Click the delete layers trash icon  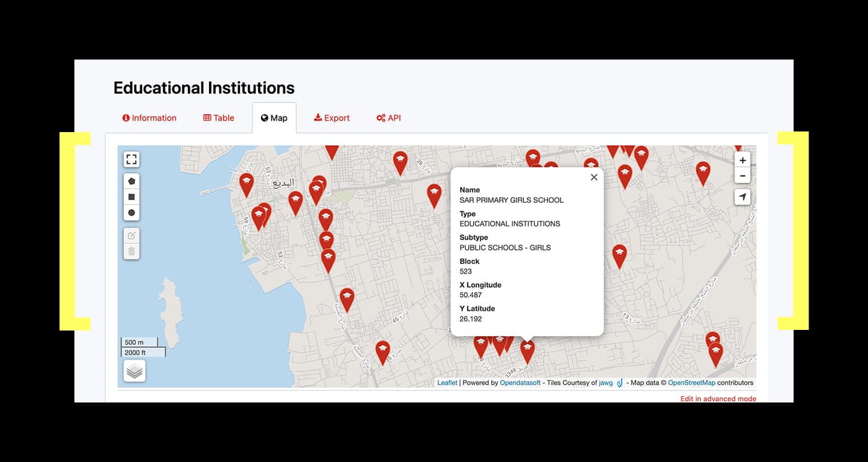[131, 252]
